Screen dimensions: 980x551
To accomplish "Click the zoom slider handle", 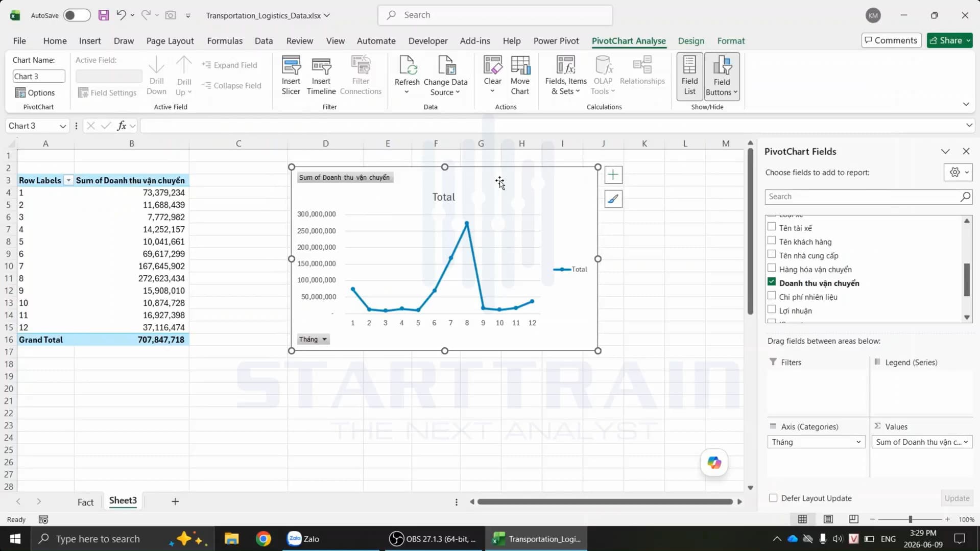I will pos(910,519).
